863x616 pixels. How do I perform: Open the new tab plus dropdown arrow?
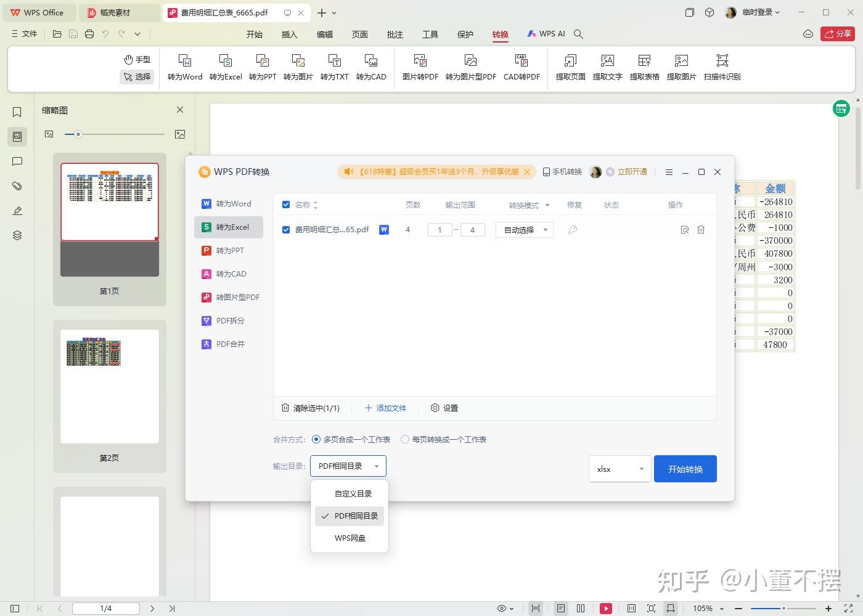pyautogui.click(x=335, y=13)
